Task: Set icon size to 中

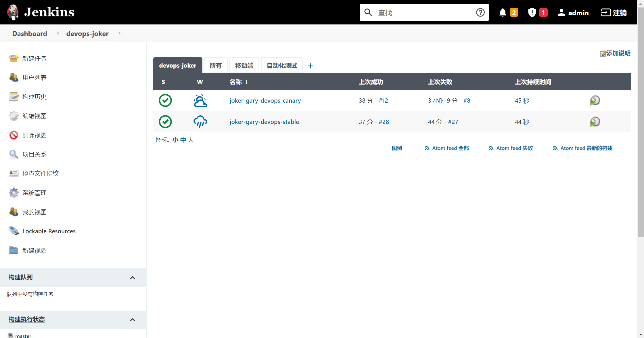Action: (x=183, y=140)
